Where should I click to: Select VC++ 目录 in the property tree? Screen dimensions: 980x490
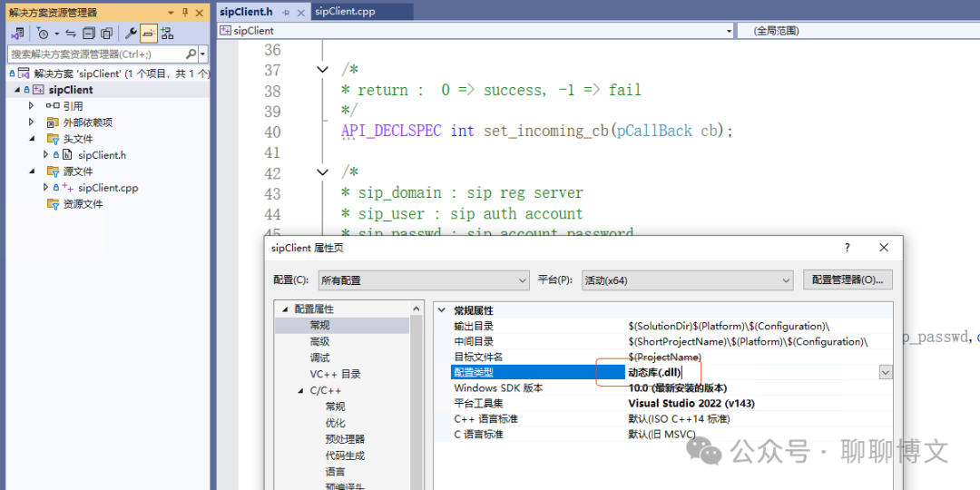tap(335, 374)
